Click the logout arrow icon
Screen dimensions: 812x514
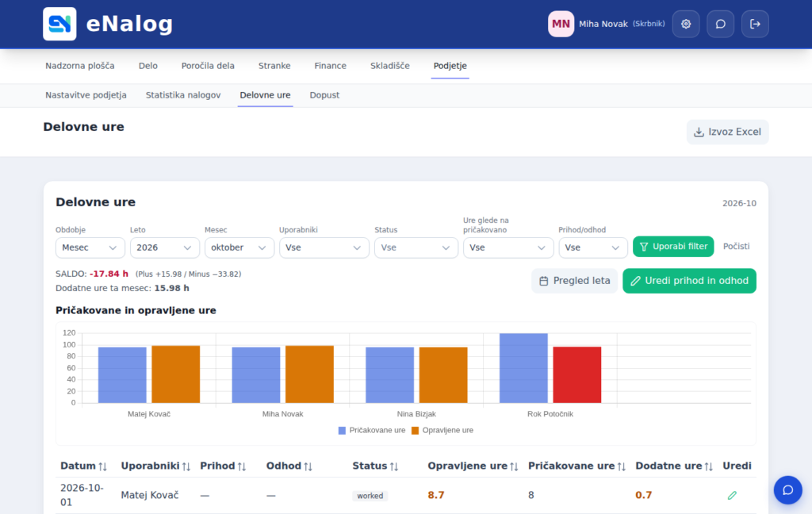pyautogui.click(x=755, y=24)
